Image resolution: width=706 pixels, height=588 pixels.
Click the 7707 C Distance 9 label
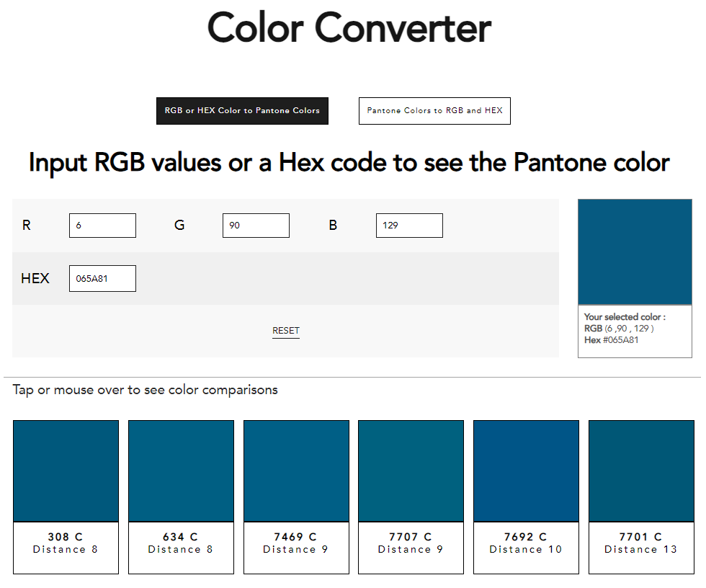point(411,543)
